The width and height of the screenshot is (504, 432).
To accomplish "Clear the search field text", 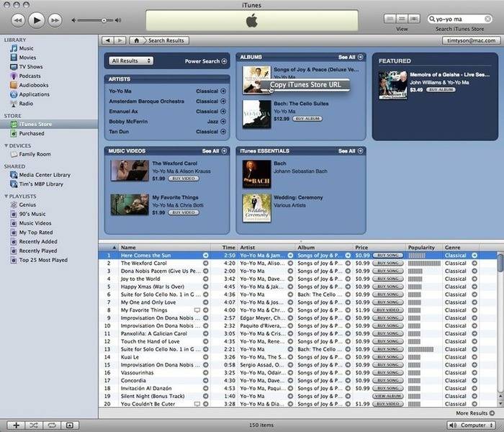I will point(487,19).
